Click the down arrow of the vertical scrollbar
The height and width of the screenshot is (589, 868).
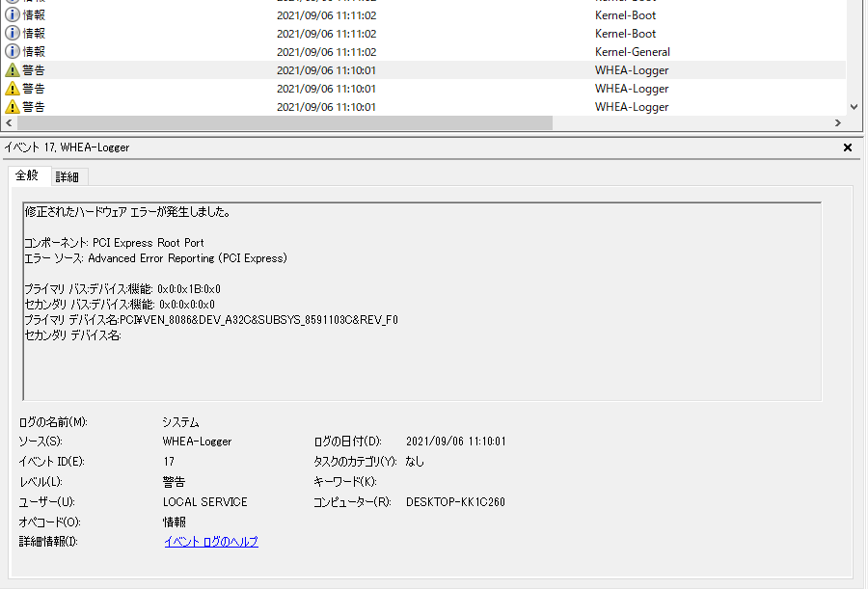pyautogui.click(x=854, y=106)
